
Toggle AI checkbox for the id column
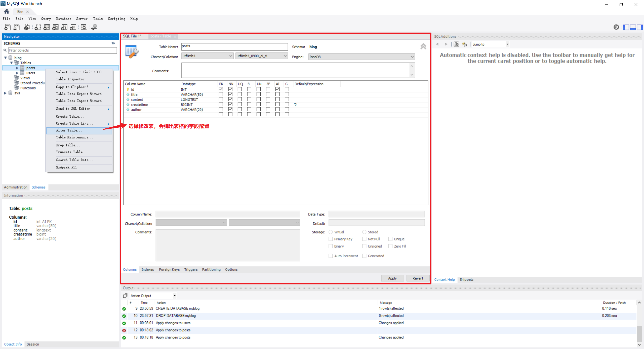[277, 89]
